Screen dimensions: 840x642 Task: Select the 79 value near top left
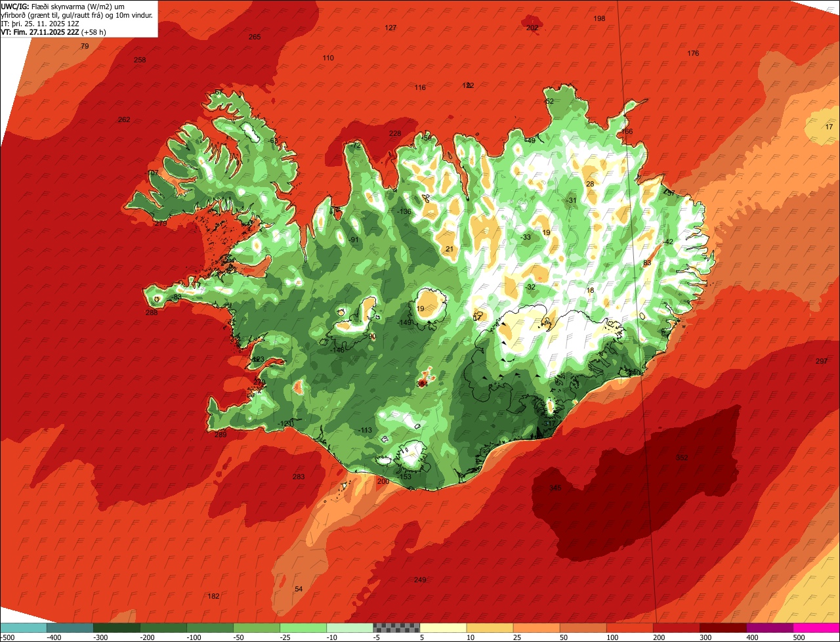[85, 46]
